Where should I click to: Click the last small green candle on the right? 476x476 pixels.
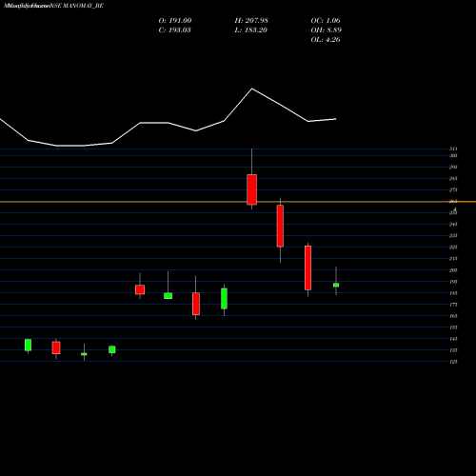coord(336,285)
